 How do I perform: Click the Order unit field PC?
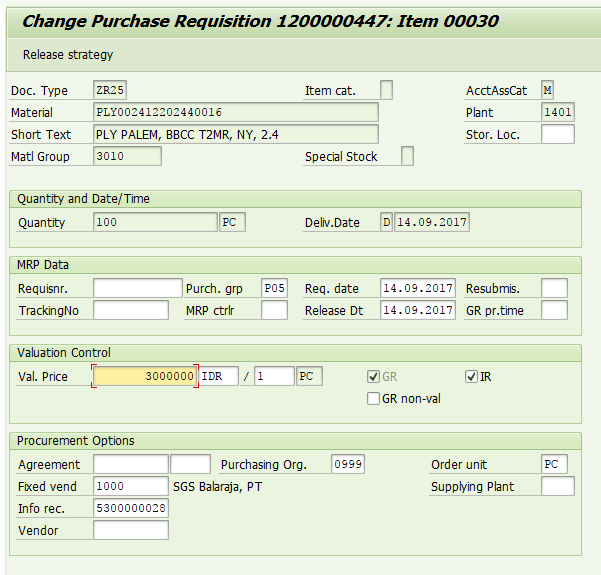(554, 464)
